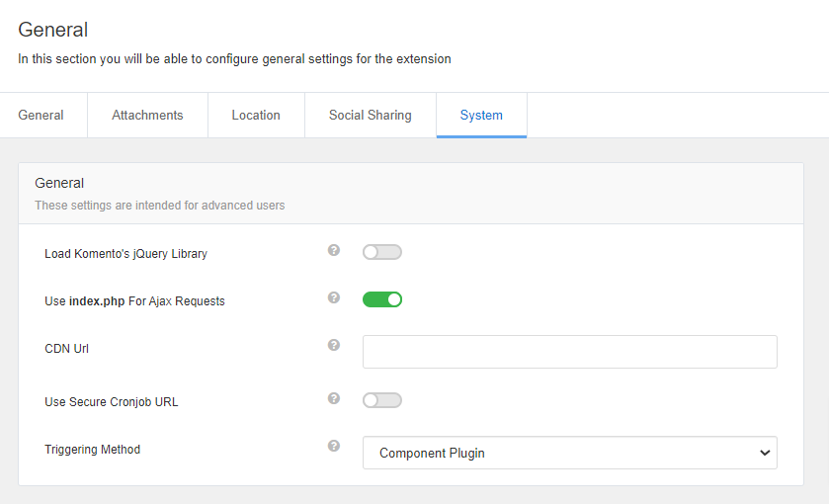Turn on Use Secure Cronjob URL switch
This screenshot has width=829, height=504.
pos(382,400)
